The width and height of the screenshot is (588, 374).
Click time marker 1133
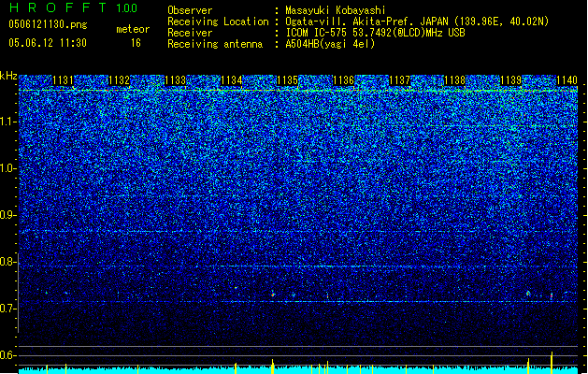[175, 79]
